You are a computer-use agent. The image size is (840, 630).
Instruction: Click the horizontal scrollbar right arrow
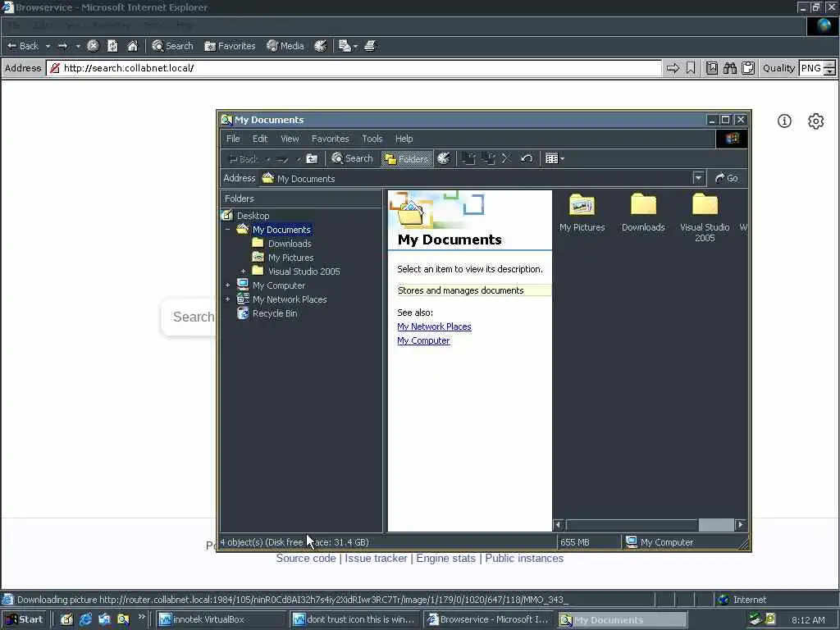(x=740, y=525)
